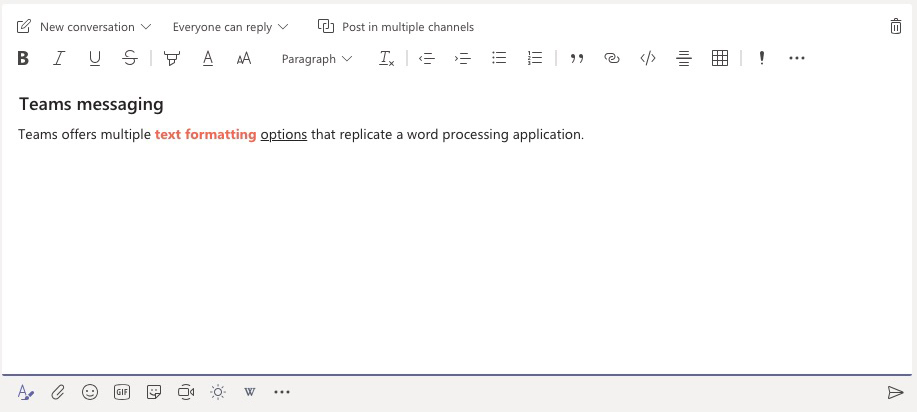The height and width of the screenshot is (412, 917).
Task: Open the GIF picker
Action: click(x=122, y=392)
